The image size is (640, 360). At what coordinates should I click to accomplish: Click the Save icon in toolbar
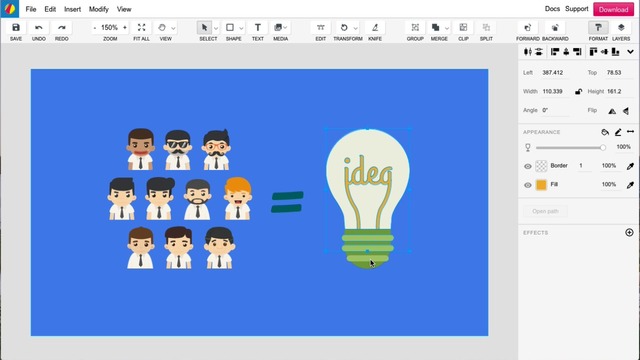(x=16, y=28)
